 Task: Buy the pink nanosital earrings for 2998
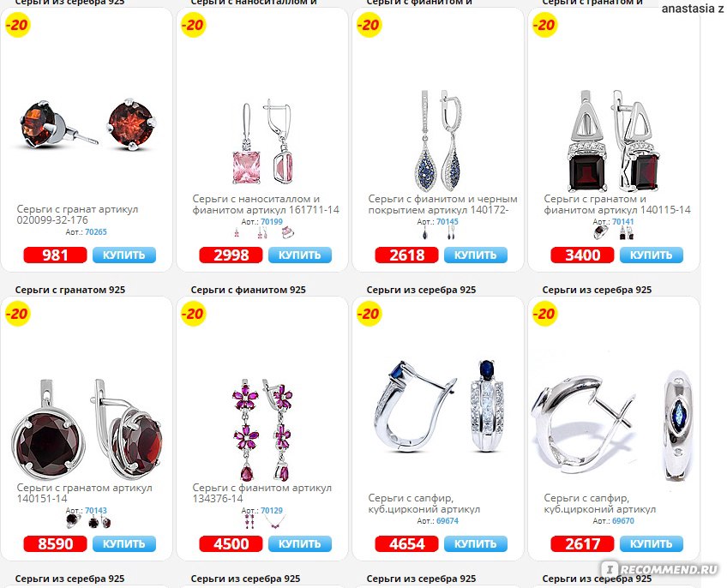[x=300, y=255]
